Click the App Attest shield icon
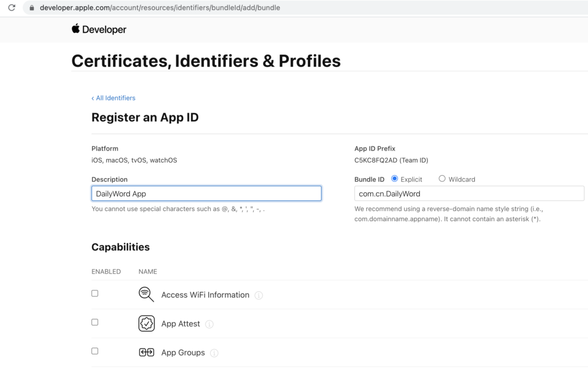 point(146,323)
